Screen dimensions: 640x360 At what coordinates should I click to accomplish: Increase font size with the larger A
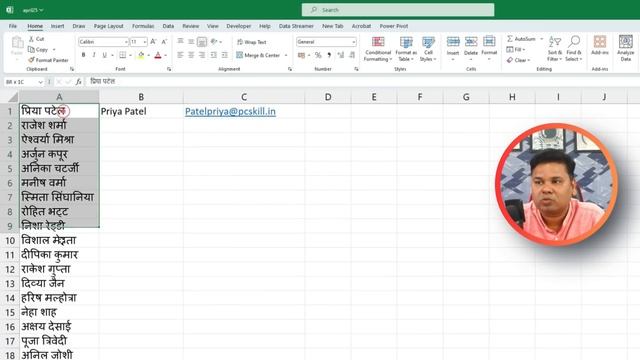coord(153,42)
